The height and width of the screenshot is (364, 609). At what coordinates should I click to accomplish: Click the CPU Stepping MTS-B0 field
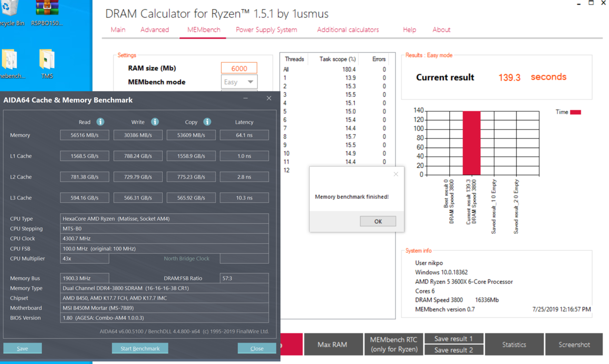click(165, 229)
